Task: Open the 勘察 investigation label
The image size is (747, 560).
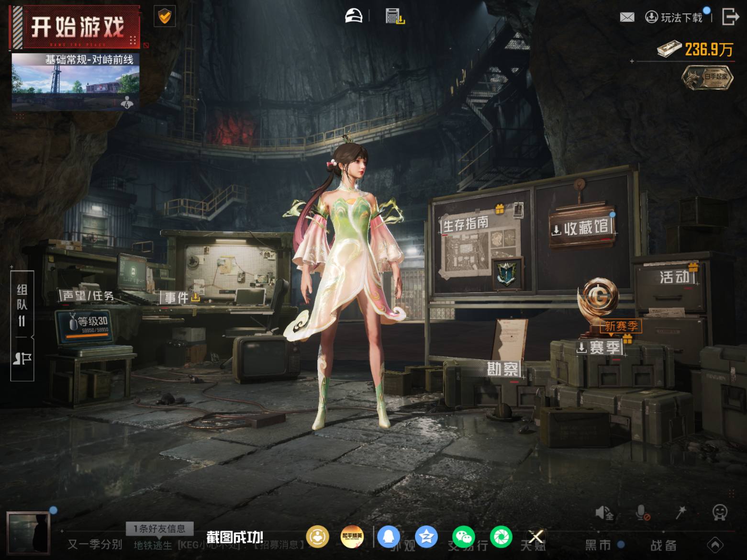Action: (502, 369)
